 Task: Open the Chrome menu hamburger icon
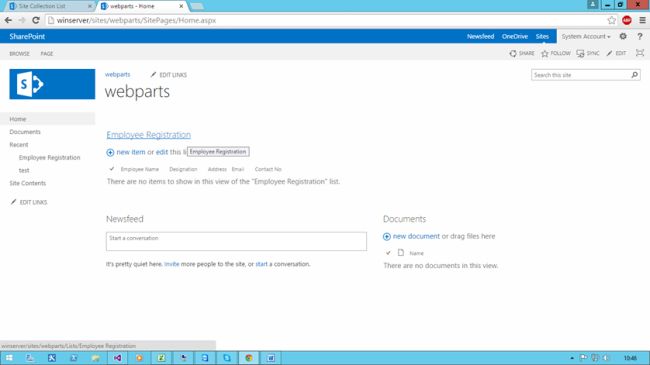(x=642, y=20)
